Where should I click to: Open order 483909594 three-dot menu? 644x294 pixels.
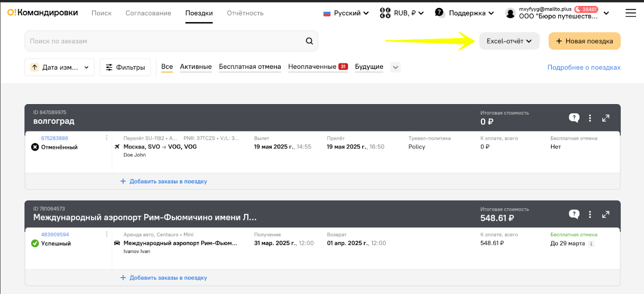(107, 234)
